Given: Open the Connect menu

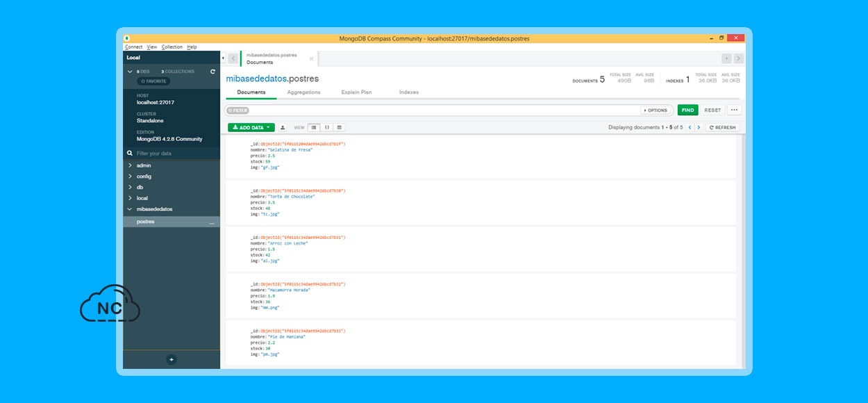Looking at the screenshot, I should (x=133, y=47).
